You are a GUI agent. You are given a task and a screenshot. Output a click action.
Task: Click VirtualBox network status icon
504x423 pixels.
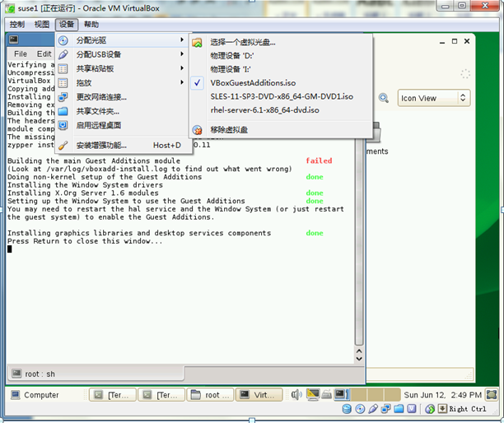(x=385, y=409)
